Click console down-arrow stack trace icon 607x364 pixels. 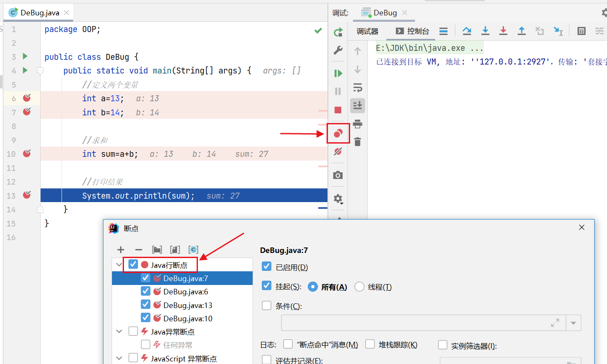(358, 69)
